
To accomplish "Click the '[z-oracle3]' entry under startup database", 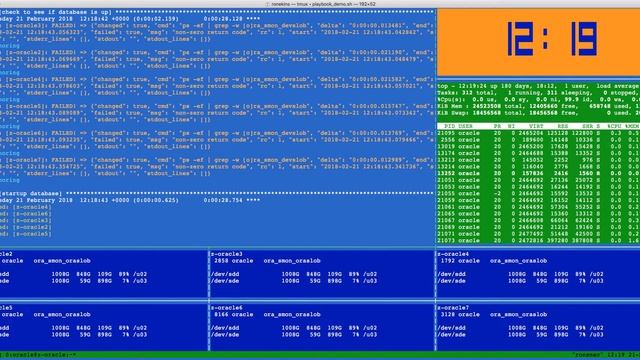I will point(32,220).
